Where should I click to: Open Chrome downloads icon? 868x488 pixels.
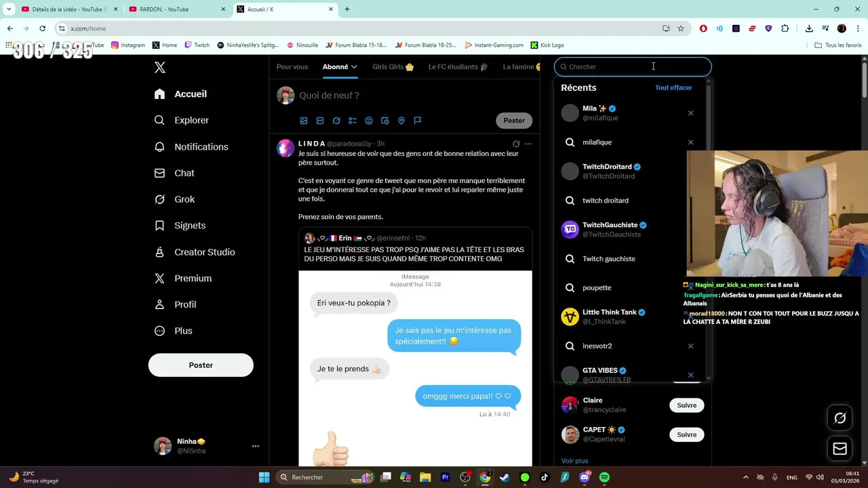point(809,28)
